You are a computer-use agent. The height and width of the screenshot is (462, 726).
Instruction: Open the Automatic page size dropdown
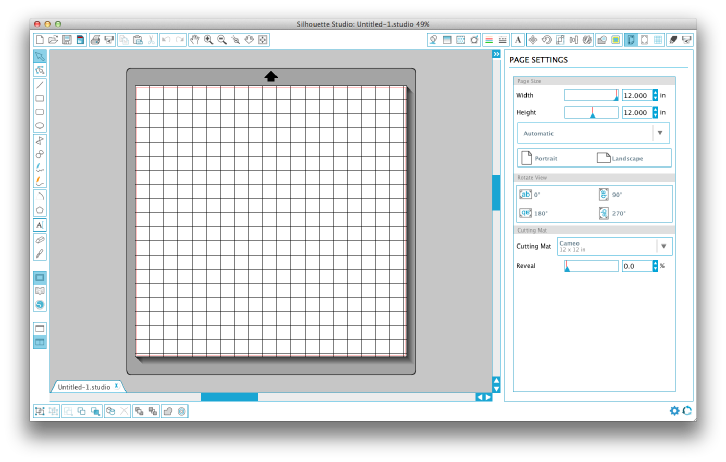pyautogui.click(x=593, y=133)
